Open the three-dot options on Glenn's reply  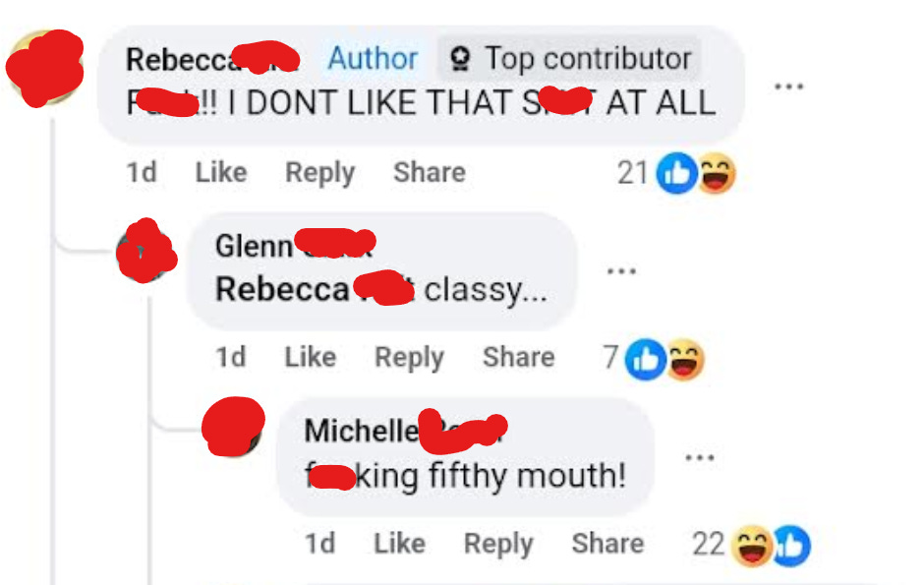(621, 271)
